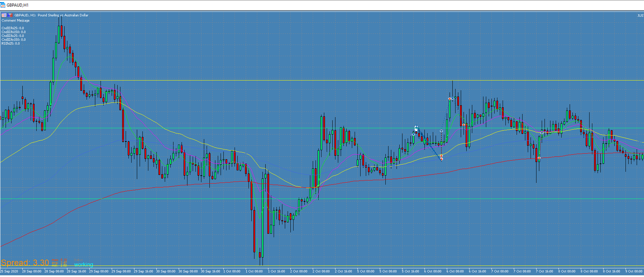Click the CndIDhi25: 0.0 readout
The width and height of the screenshot is (644, 277).
pos(13,28)
